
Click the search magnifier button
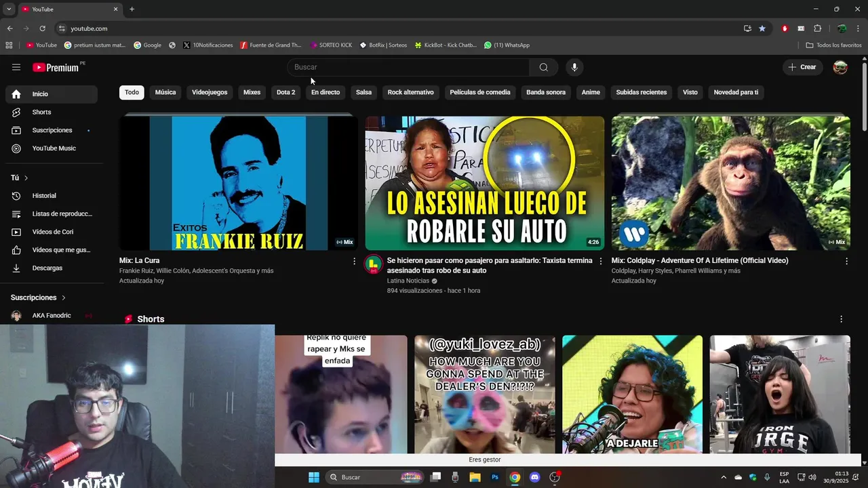[x=544, y=67]
